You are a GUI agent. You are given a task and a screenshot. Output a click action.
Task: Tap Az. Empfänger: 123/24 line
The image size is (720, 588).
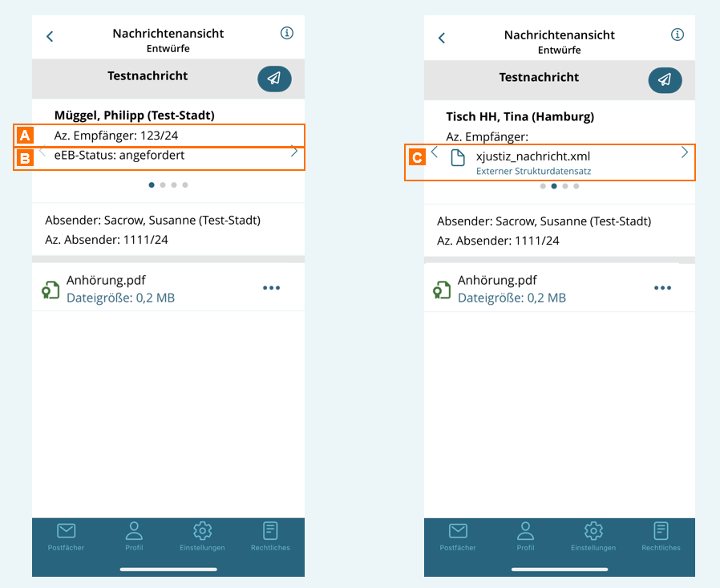coord(116,136)
